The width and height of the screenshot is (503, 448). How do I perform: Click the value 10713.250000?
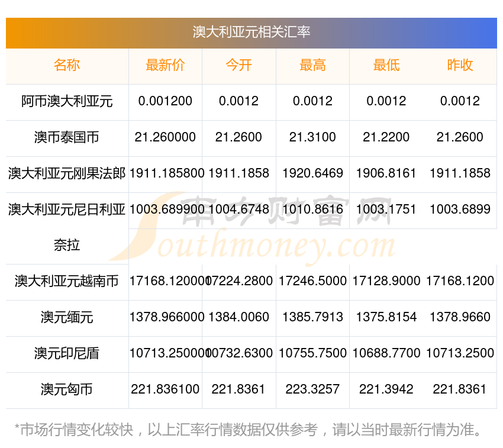point(169,353)
